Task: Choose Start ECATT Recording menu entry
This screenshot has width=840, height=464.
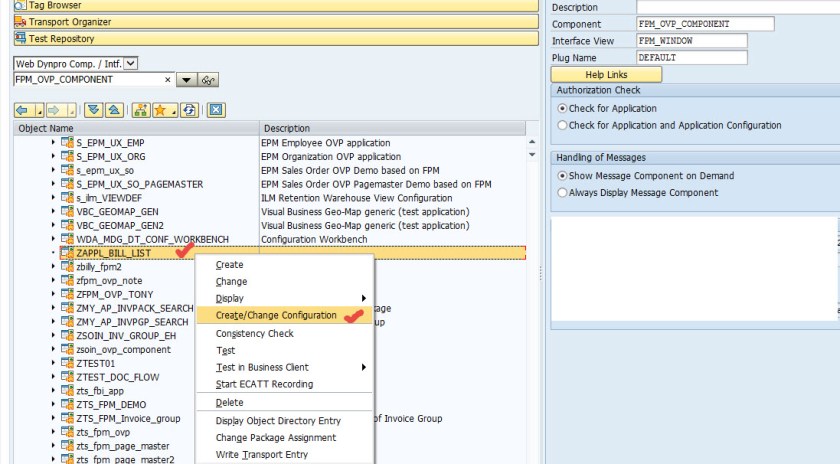Action: coord(284,384)
